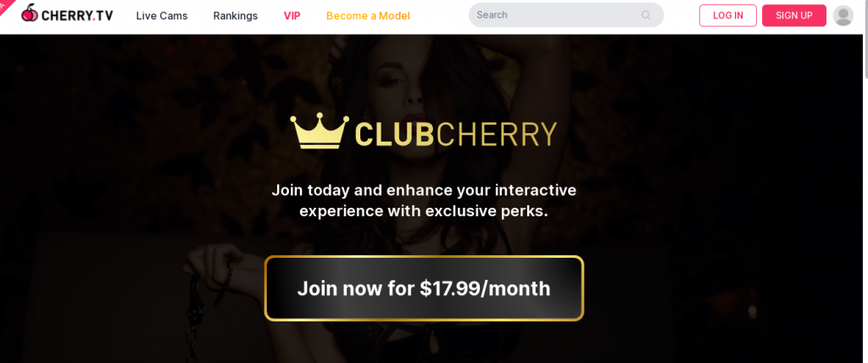
Task: Click the magnifying glass search icon
Action: (x=646, y=15)
